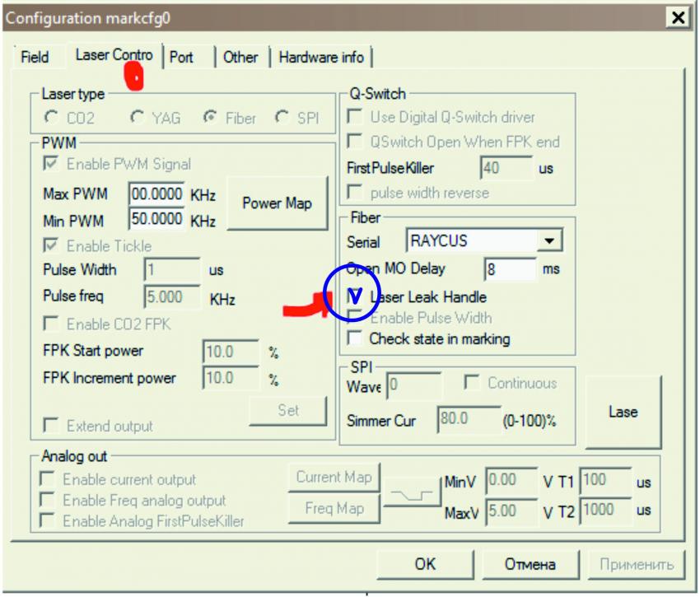Screen dimensions: 700x597
Task: Click the Min PWM input field
Action: 156,221
